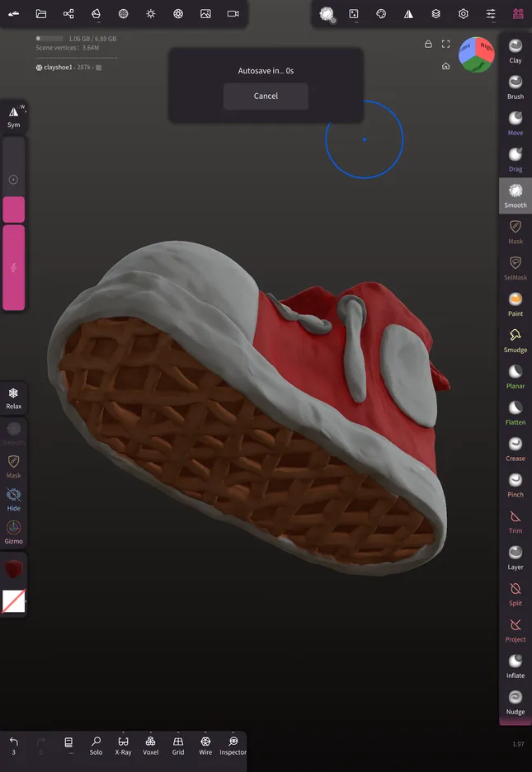Toggle the Relax option
This screenshot has width=532, height=772.
point(14,398)
